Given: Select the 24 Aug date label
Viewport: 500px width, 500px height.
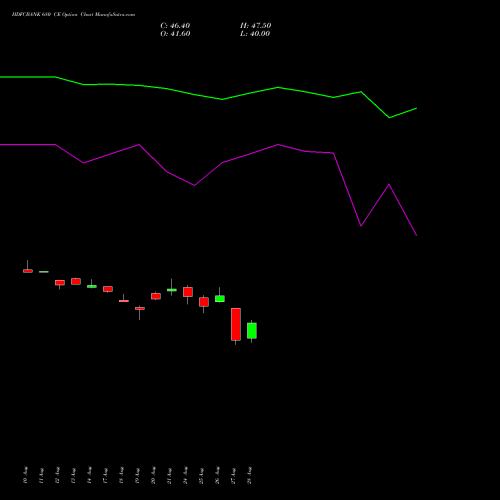Looking at the screenshot, I should (x=186, y=475).
